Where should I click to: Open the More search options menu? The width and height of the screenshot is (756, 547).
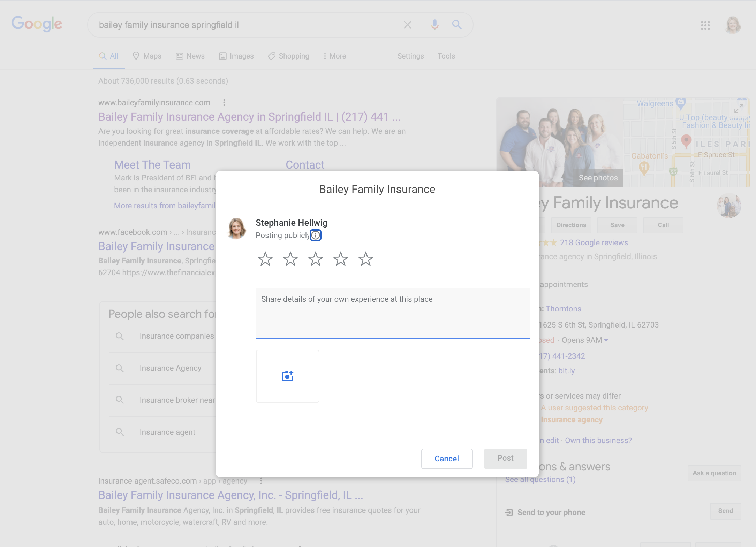pos(334,56)
